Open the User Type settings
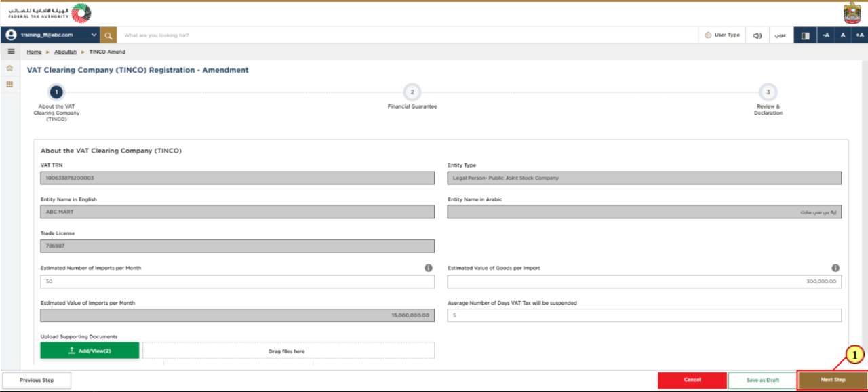This screenshot has width=868, height=392. (x=722, y=35)
